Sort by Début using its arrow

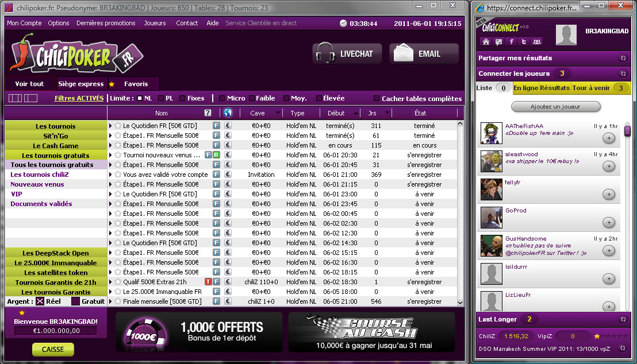[x=356, y=113]
